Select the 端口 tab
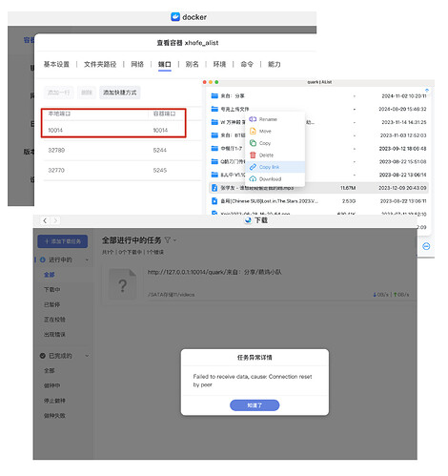Image resolution: width=448 pixels, height=476 pixels. [x=165, y=64]
